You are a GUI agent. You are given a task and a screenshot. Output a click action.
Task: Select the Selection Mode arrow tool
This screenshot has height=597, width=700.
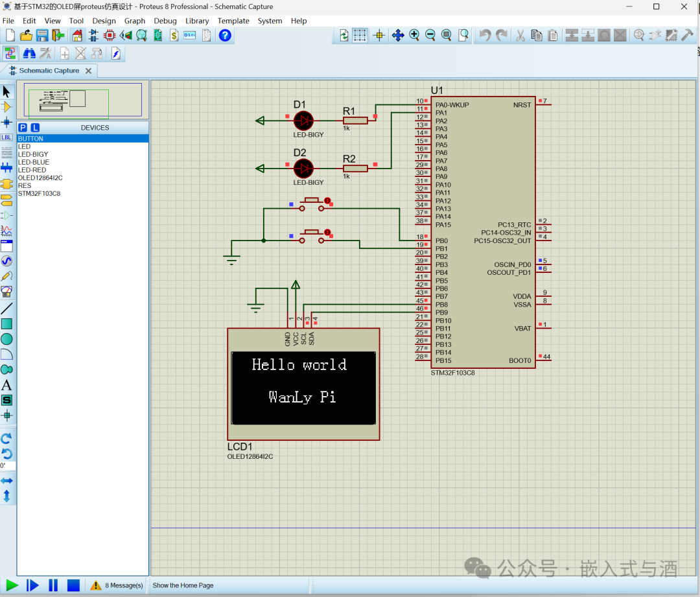[x=8, y=91]
